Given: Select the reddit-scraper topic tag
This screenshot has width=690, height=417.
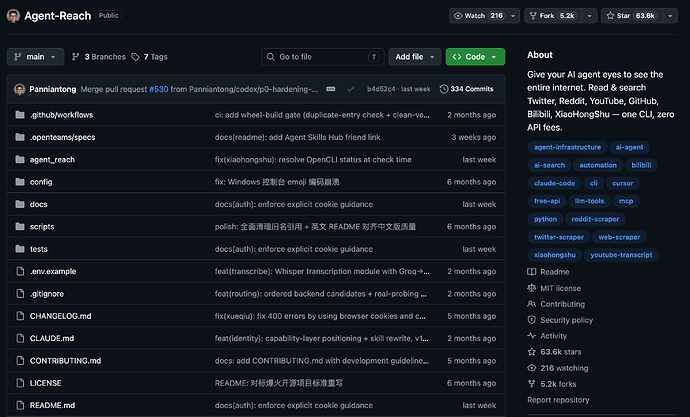Looking at the screenshot, I should (595, 219).
